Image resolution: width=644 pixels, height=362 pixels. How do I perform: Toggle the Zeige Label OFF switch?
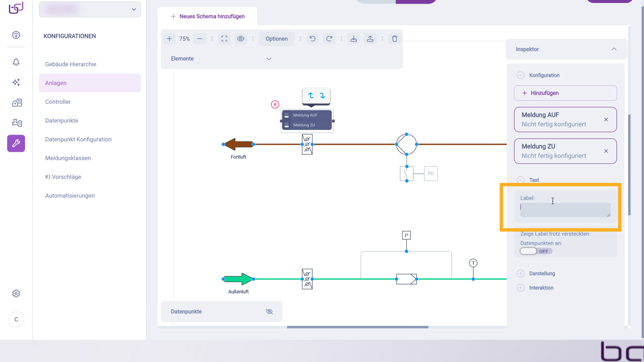536,251
